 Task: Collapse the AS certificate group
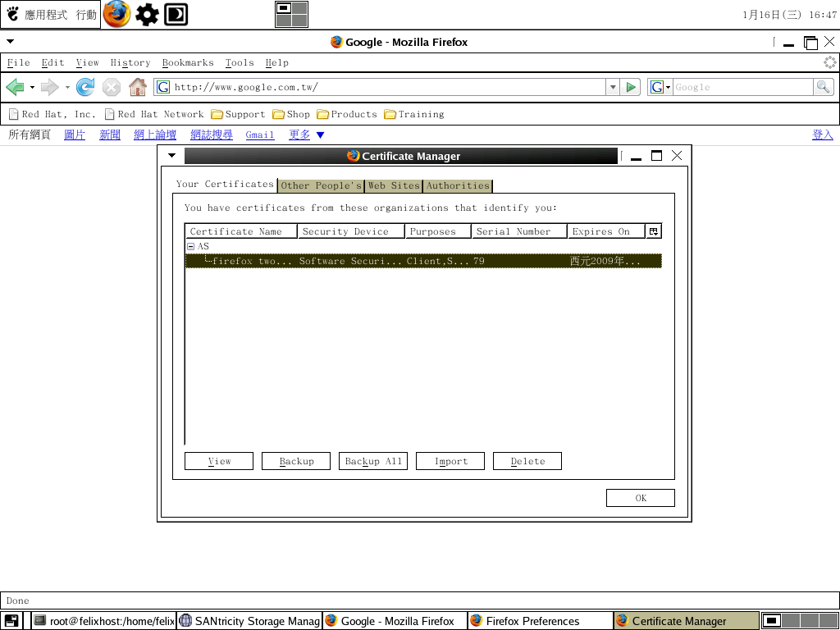click(x=190, y=246)
